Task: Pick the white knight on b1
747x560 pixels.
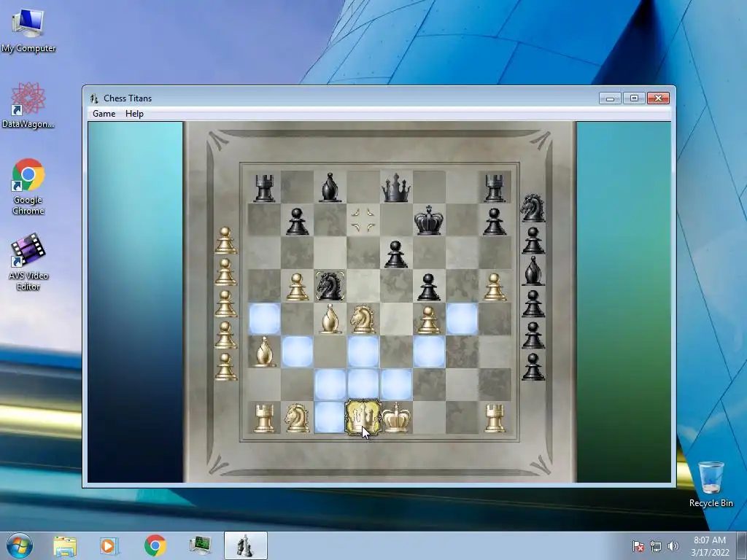Action: coord(297,418)
